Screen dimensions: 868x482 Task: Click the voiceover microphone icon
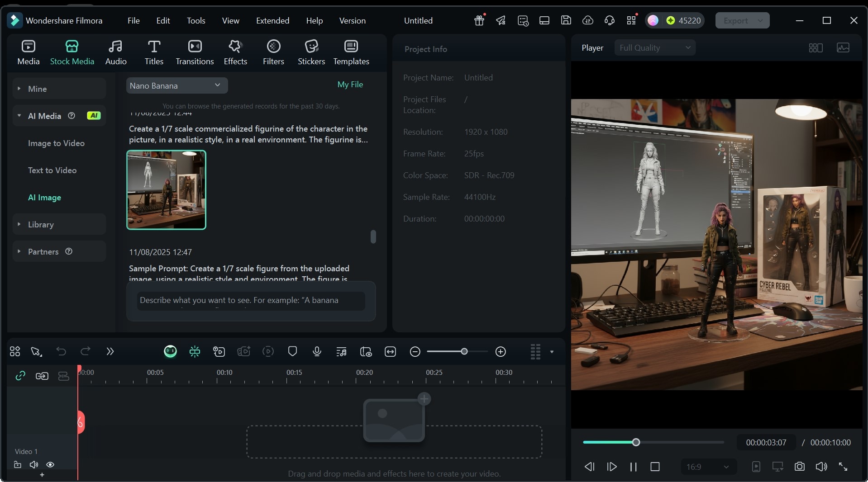[317, 351]
